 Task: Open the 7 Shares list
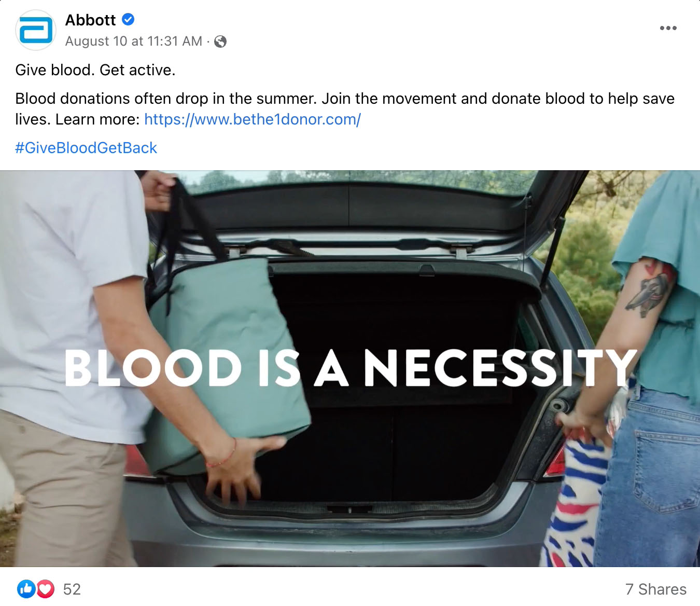(x=656, y=589)
